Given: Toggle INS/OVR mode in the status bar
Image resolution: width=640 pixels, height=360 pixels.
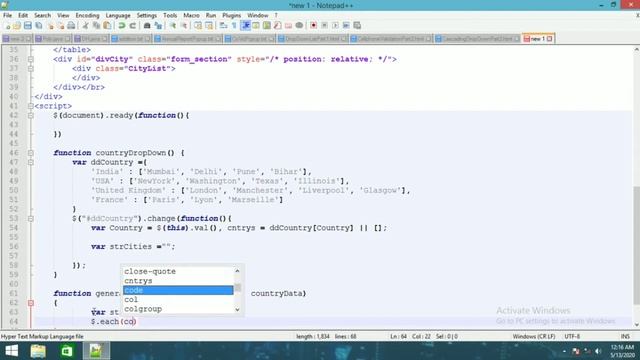Looking at the screenshot, I should [x=625, y=336].
